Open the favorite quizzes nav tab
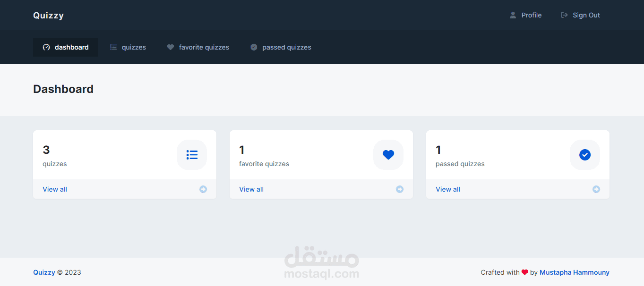The height and width of the screenshot is (286, 644). click(x=198, y=47)
